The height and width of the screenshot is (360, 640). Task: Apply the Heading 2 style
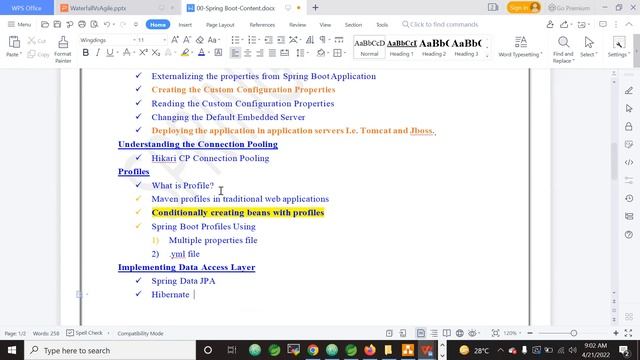click(434, 47)
